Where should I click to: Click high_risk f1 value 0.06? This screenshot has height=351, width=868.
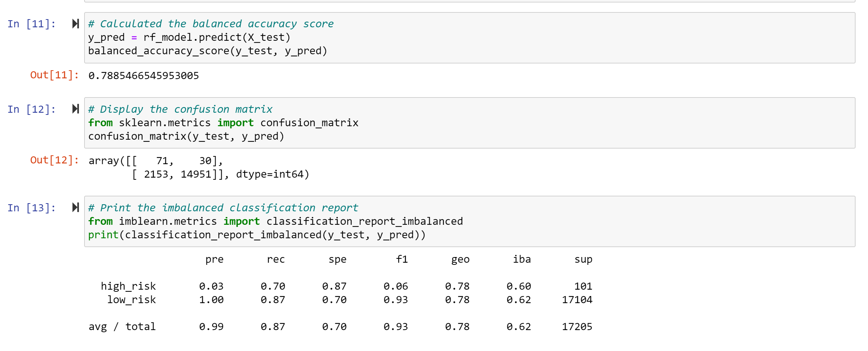point(396,286)
